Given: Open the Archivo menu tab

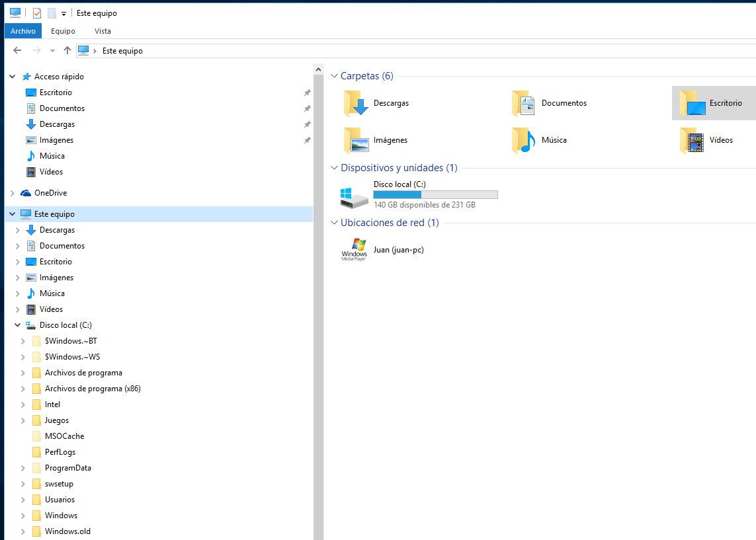Looking at the screenshot, I should point(23,31).
